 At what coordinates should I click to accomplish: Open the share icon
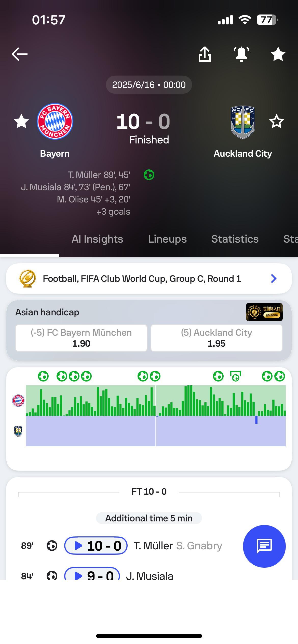pyautogui.click(x=205, y=54)
